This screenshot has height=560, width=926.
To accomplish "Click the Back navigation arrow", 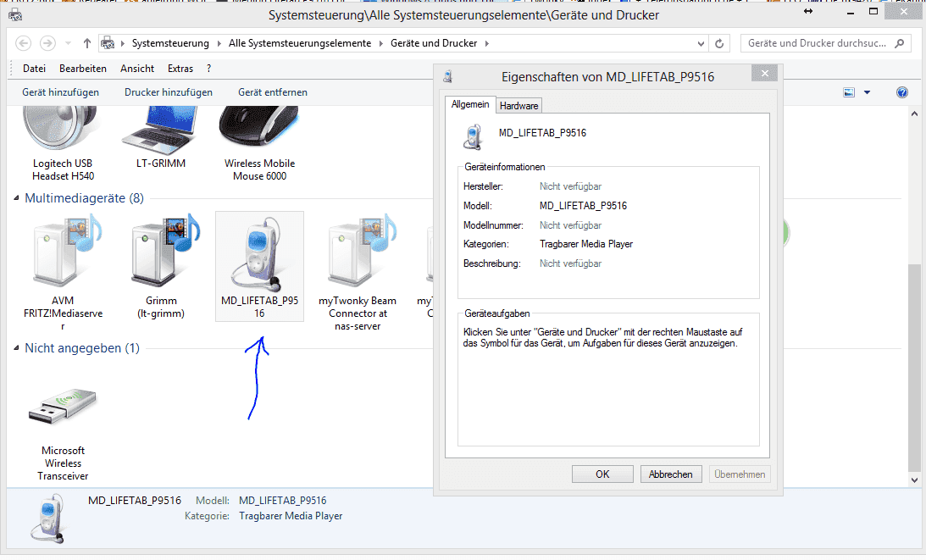I will tap(23, 43).
